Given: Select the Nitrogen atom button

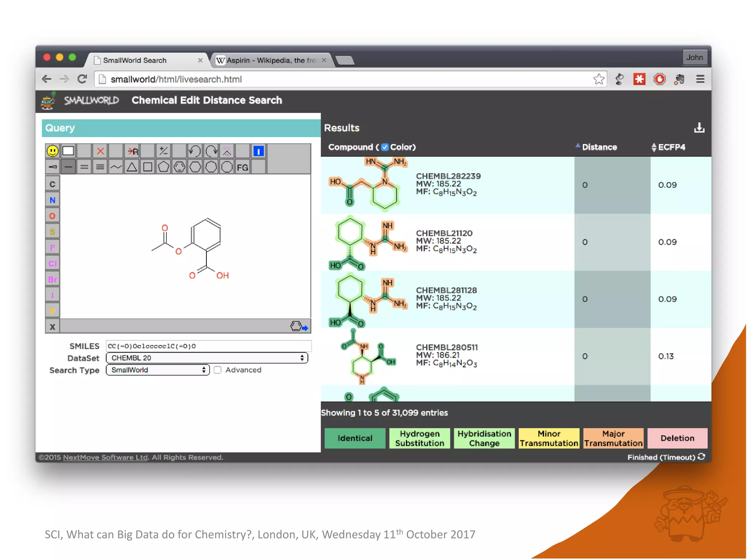Looking at the screenshot, I should pos(53,200).
